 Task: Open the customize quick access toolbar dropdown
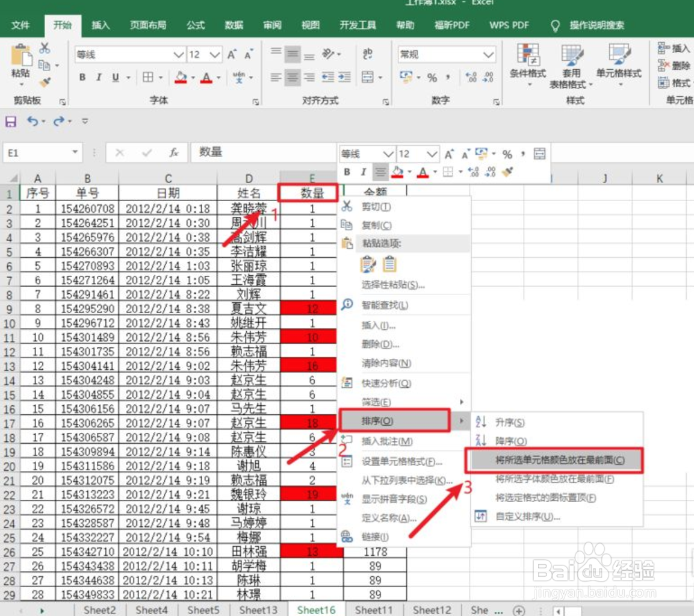85,121
